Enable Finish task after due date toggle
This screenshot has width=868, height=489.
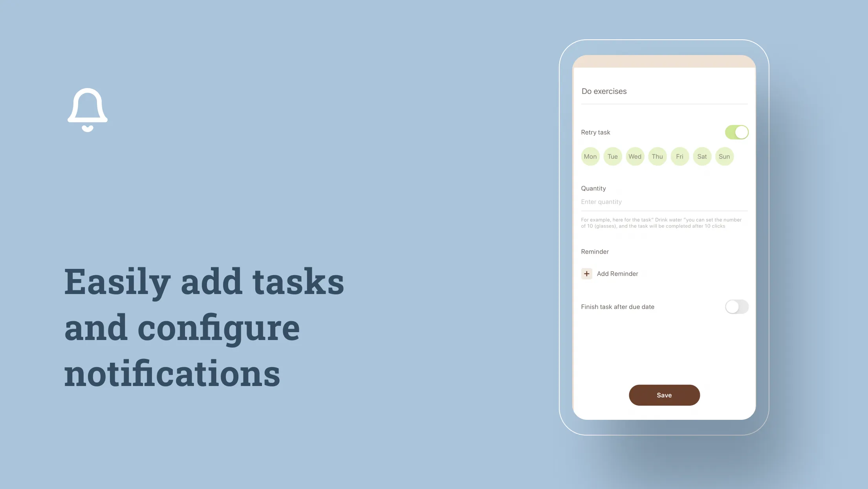(x=736, y=307)
